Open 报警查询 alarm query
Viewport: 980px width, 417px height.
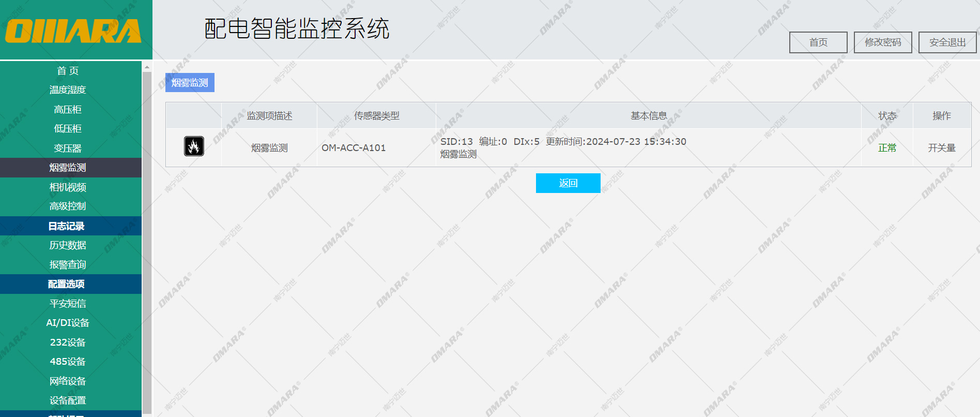pyautogui.click(x=68, y=265)
